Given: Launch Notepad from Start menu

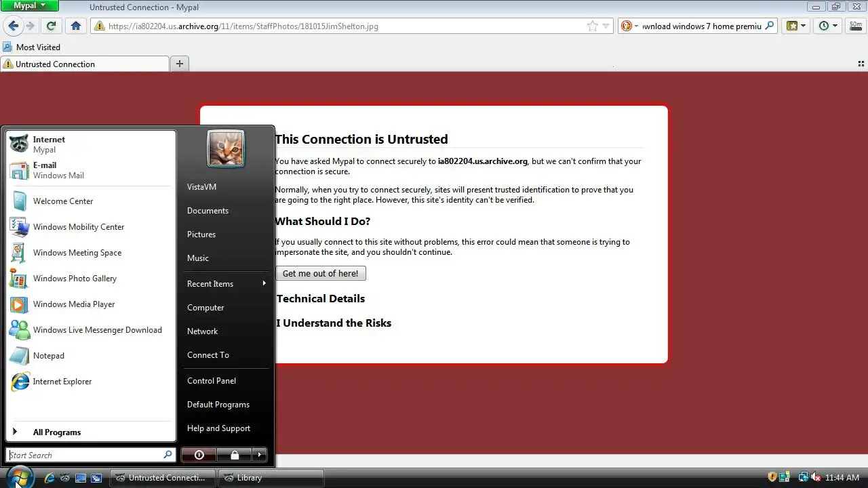Looking at the screenshot, I should point(90,356).
